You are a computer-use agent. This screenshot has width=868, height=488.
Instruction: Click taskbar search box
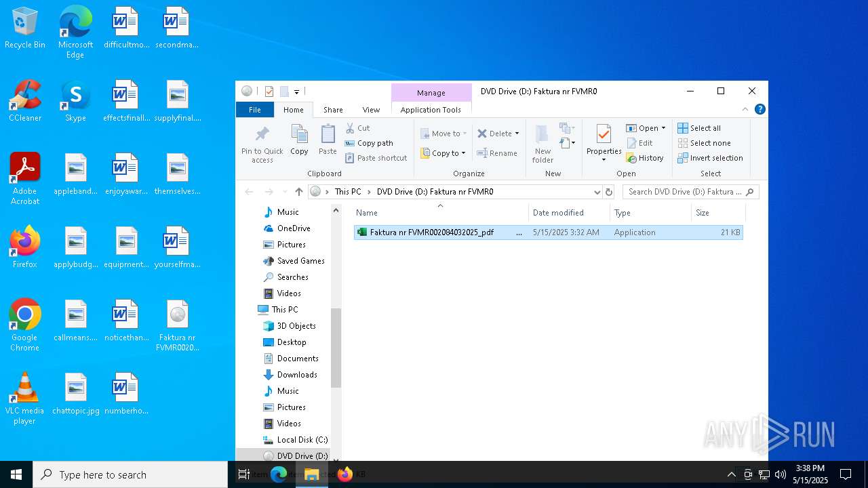[130, 474]
